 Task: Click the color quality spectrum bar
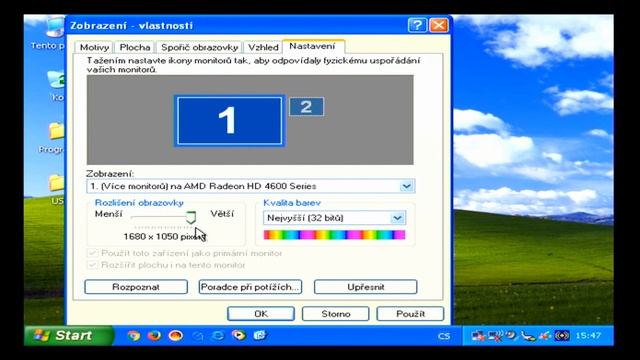click(334, 235)
